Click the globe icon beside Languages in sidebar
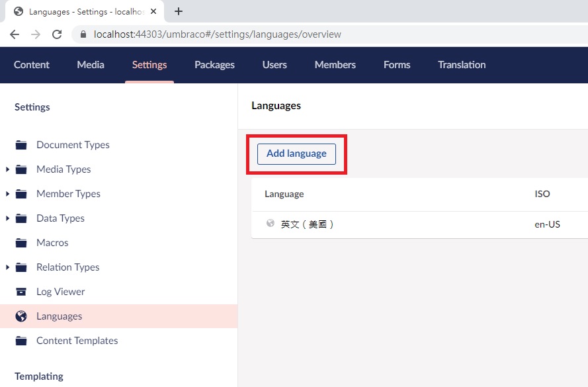Screen dimensions: 588x387 point(21,316)
